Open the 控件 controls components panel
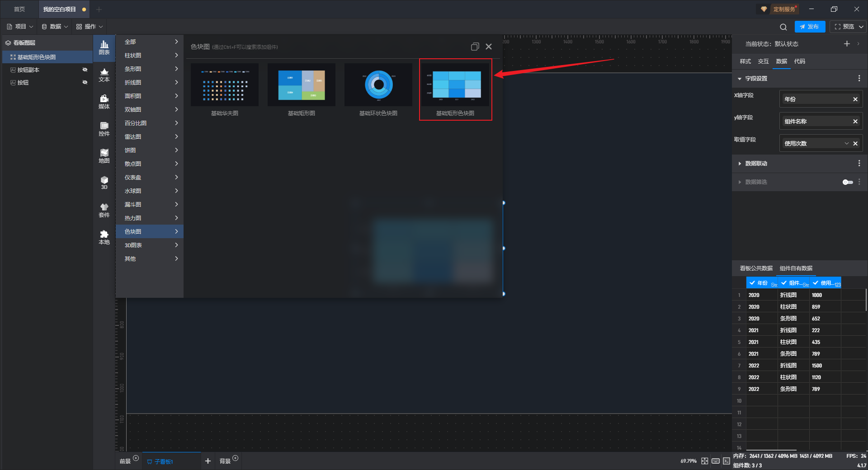The width and height of the screenshot is (868, 470). point(104,129)
